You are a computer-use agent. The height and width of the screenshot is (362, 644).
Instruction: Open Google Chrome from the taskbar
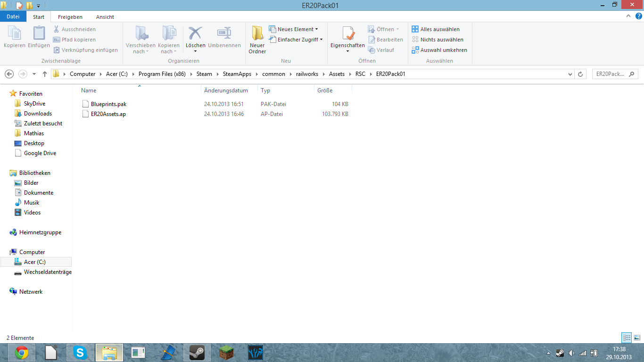pos(21,353)
